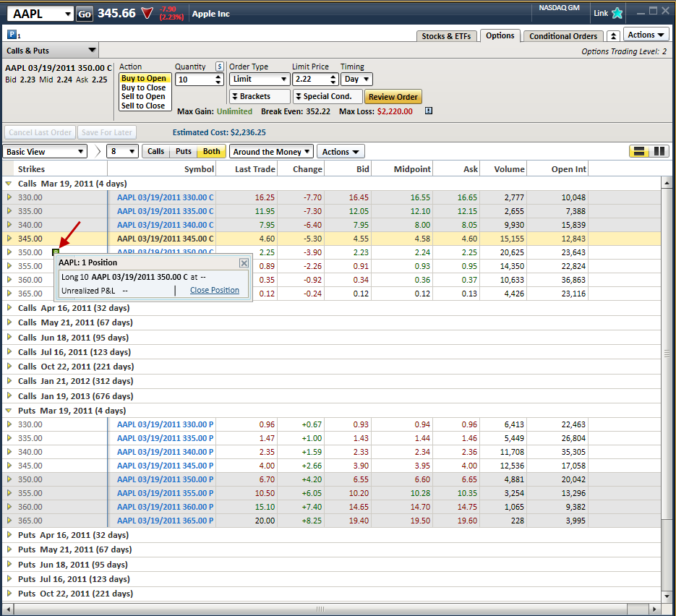
Task: Click the Close Position link
Action: click(x=215, y=290)
